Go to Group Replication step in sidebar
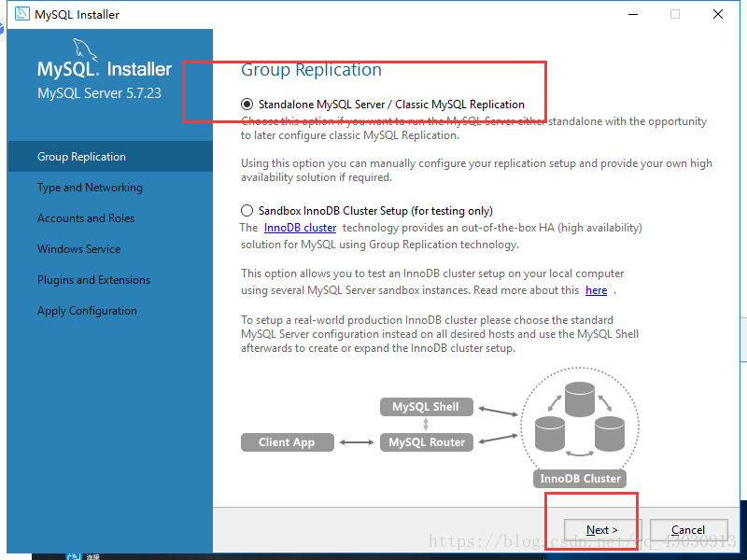This screenshot has height=560, width=747. 110,157
